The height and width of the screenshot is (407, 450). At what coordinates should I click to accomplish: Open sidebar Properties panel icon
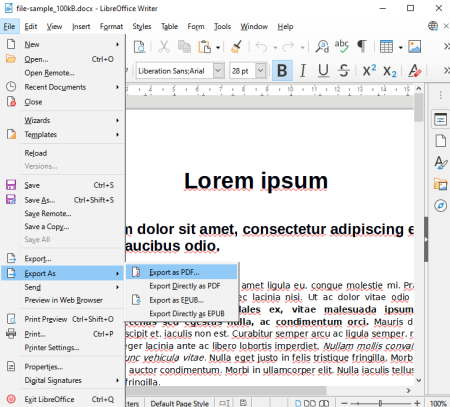440,119
